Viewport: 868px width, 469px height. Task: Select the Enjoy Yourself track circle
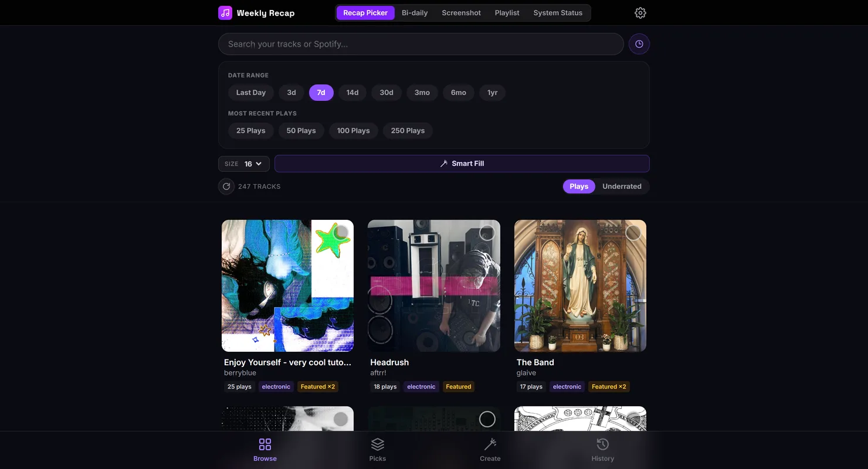(341, 233)
